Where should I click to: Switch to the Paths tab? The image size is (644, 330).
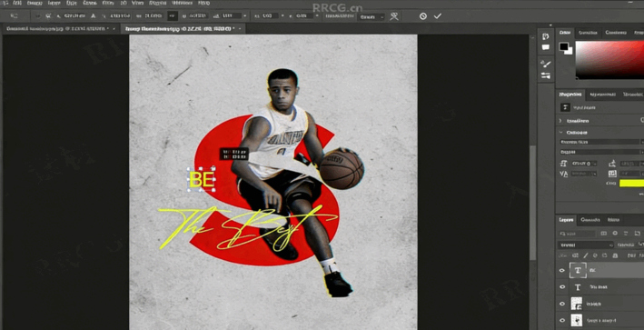coord(614,220)
